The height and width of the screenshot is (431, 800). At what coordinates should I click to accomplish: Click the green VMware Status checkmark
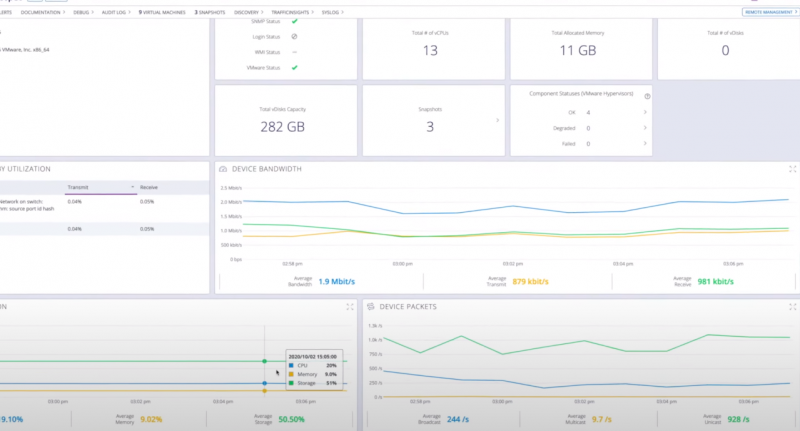pyautogui.click(x=294, y=67)
